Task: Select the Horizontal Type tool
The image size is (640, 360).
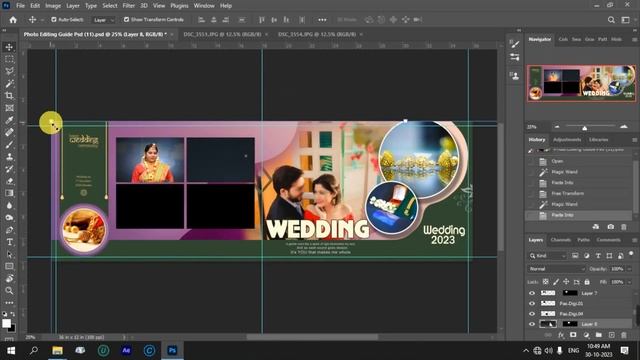Action: pyautogui.click(x=9, y=242)
